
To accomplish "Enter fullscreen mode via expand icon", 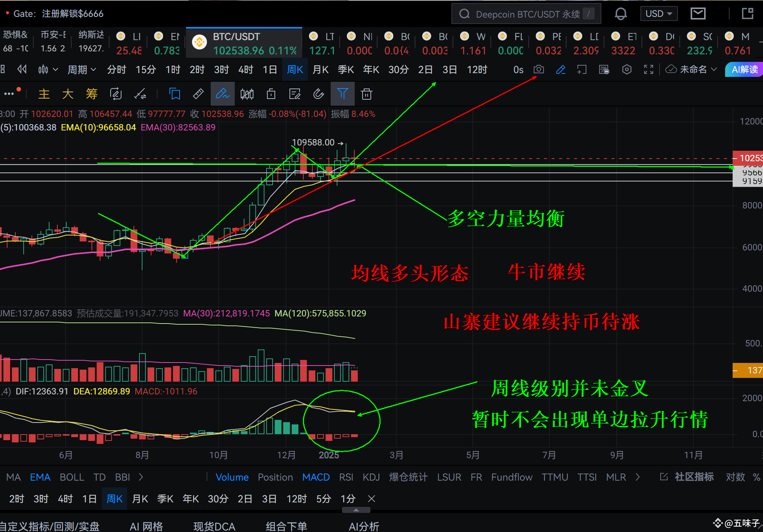I will 649,69.
